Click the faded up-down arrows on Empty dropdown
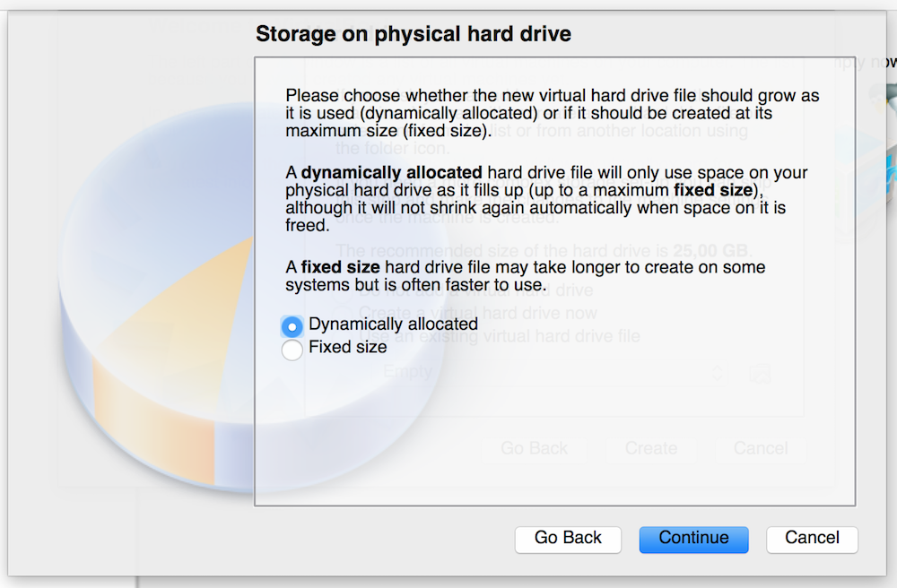 718,373
